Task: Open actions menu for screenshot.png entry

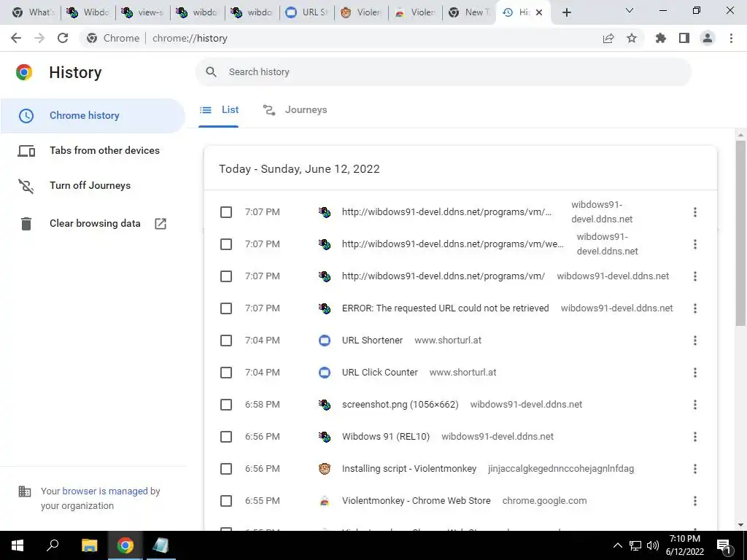Action: coord(695,405)
